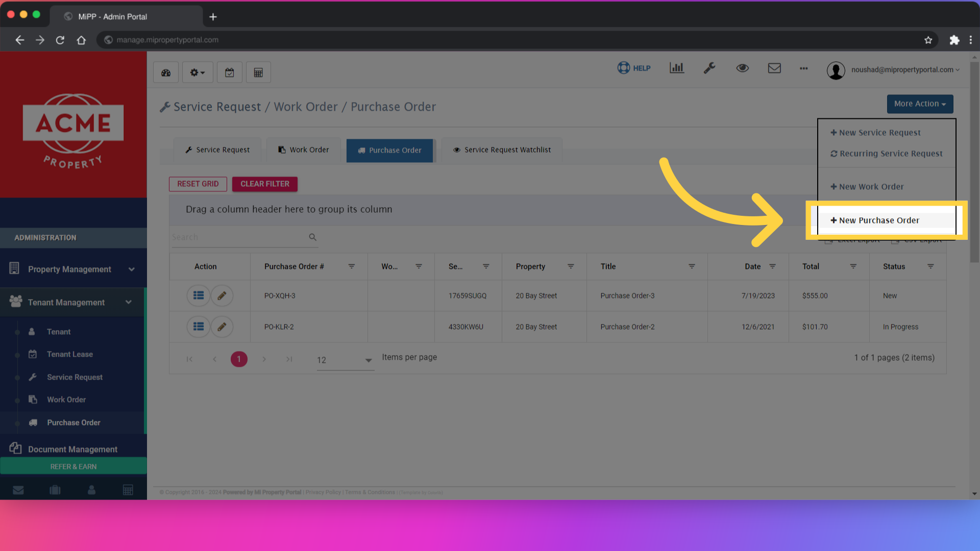Image resolution: width=980 pixels, height=551 pixels.
Task: Click the REFER & EARN button
Action: (x=73, y=466)
